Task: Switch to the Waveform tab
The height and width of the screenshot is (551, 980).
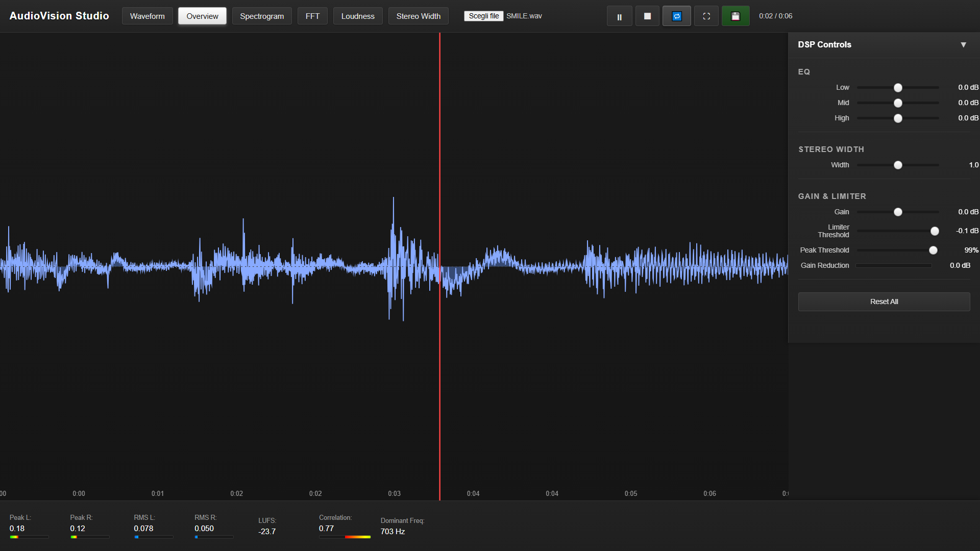Action: coord(147,16)
